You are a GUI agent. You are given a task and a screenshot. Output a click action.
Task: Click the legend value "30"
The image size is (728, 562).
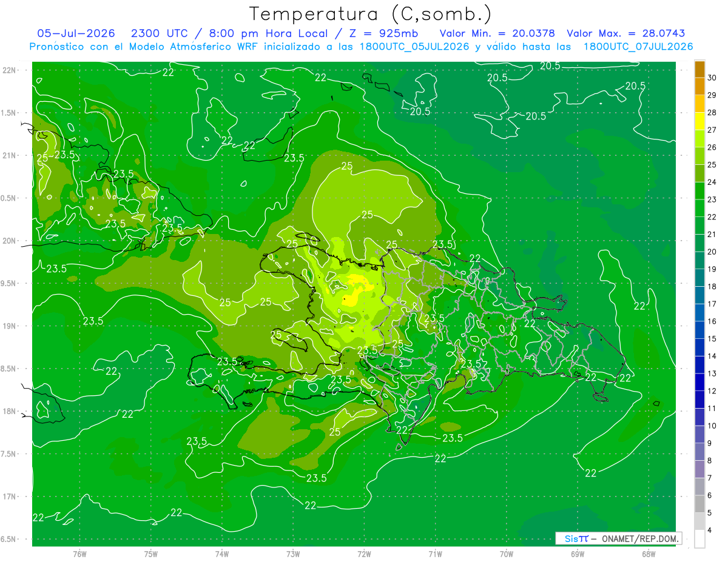(712, 78)
